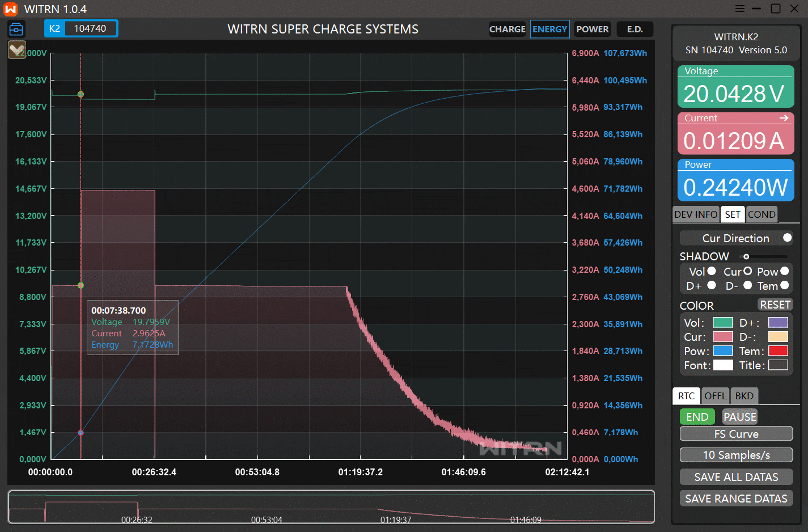The image size is (808, 532).
Task: Select the D- shadow radio button
Action: [x=747, y=285]
